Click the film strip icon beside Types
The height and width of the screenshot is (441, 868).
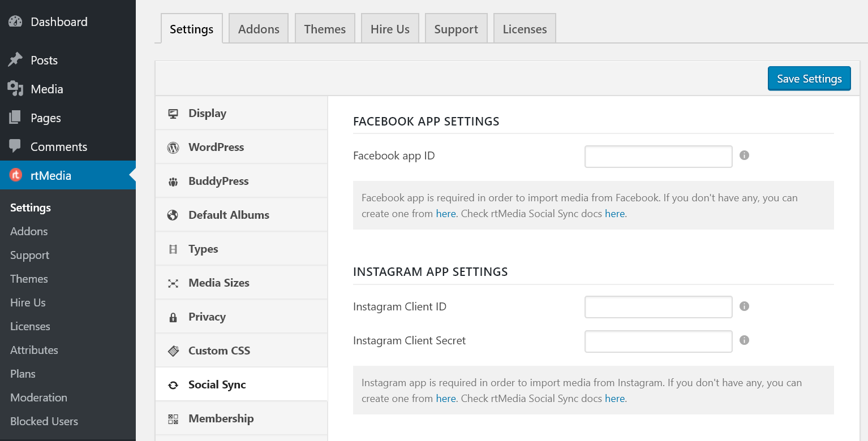173,249
